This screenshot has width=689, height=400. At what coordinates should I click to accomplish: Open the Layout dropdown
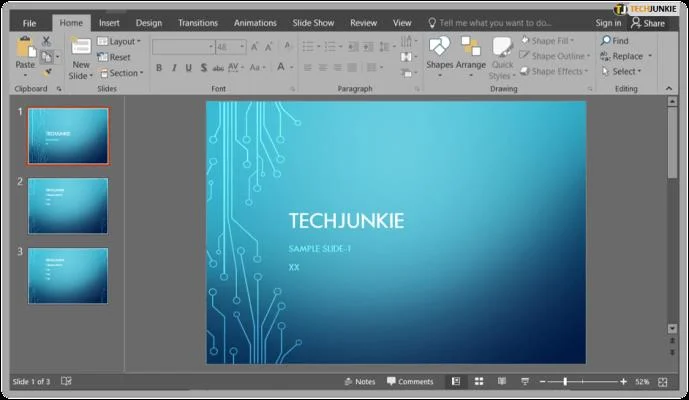point(119,41)
